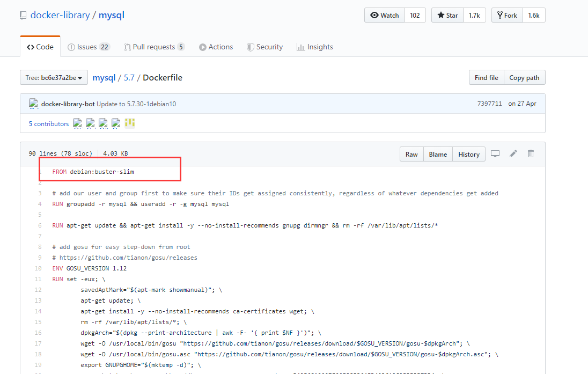588x374 pixels.
Task: Switch to Pull requests tab
Action: pos(155,47)
